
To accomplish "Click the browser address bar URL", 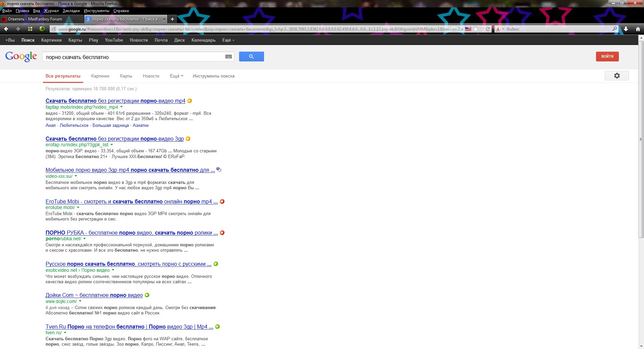I will click(261, 29).
